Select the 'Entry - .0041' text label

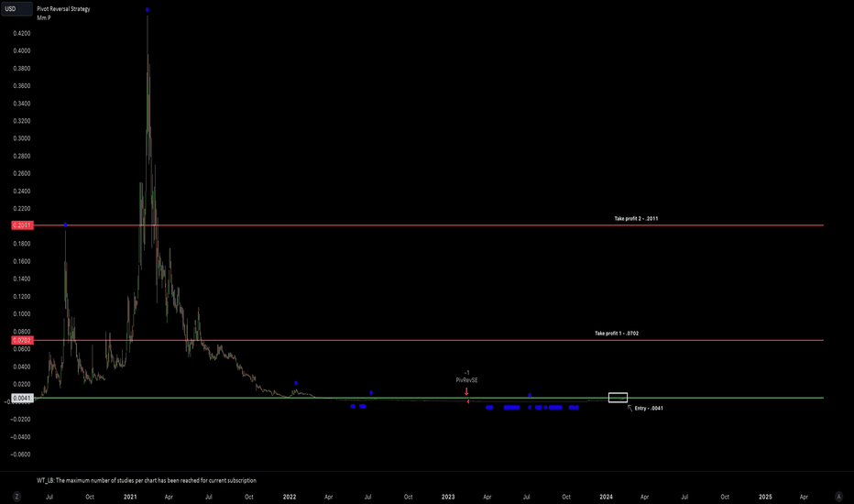[649, 408]
